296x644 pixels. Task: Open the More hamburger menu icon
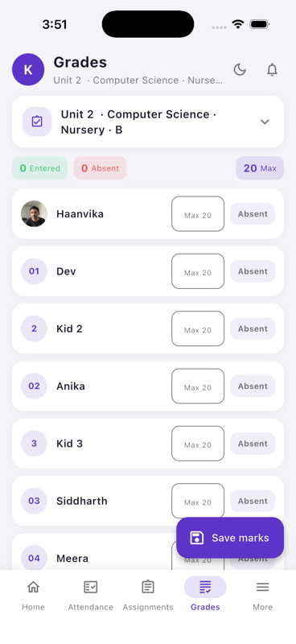click(x=263, y=588)
